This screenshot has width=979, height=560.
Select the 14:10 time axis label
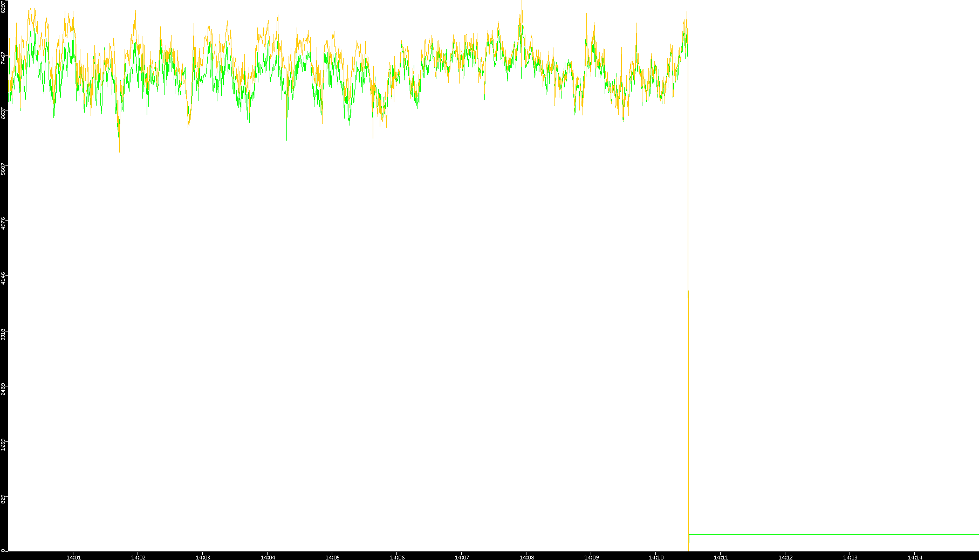point(656,557)
